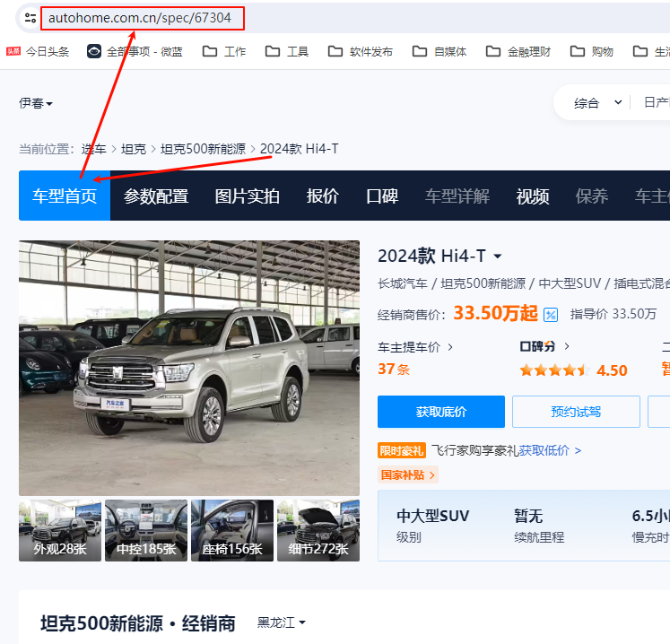Select the 车型首页 tab
670x644 pixels.
[x=65, y=196]
